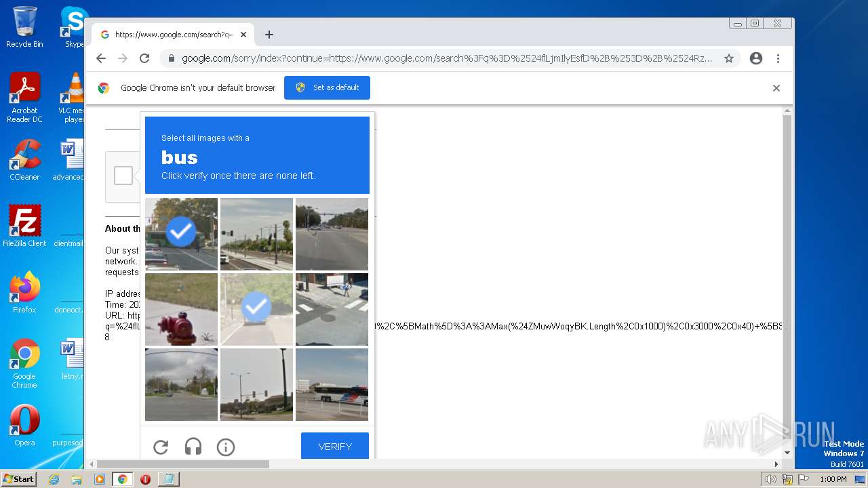The height and width of the screenshot is (488, 868).
Task: Click the browser forward arrow
Action: coord(123,58)
